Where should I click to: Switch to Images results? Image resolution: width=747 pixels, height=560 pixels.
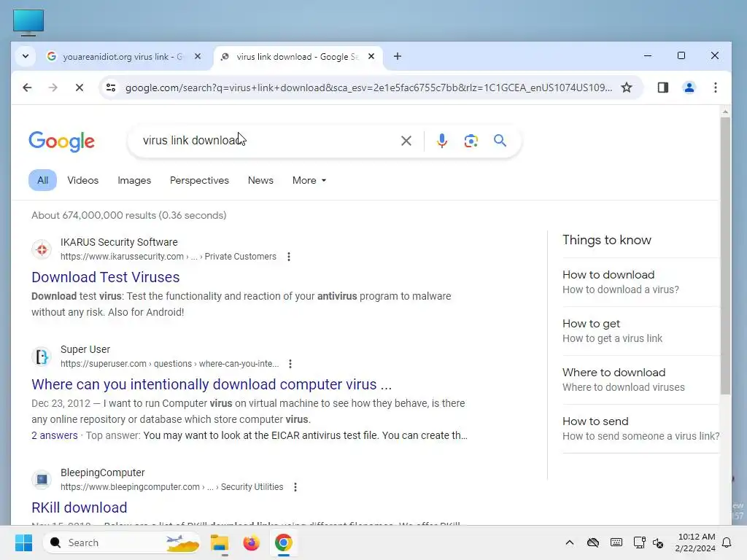tap(134, 181)
